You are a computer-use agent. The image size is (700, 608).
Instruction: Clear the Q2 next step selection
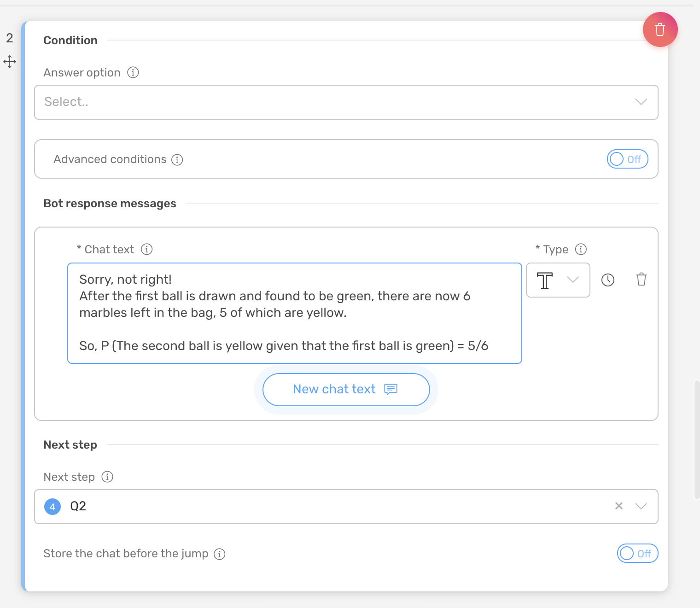pyautogui.click(x=619, y=506)
